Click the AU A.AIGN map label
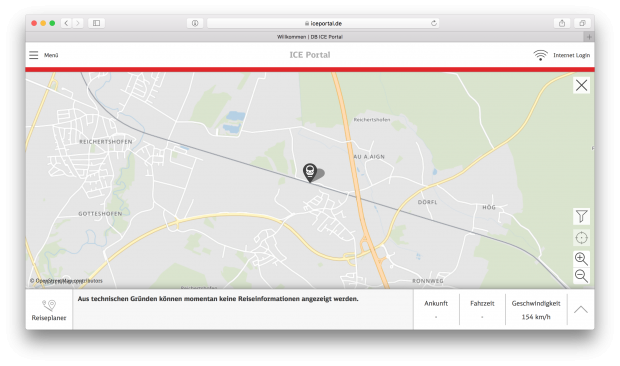Screen dimensions: 620x366 tap(369, 157)
